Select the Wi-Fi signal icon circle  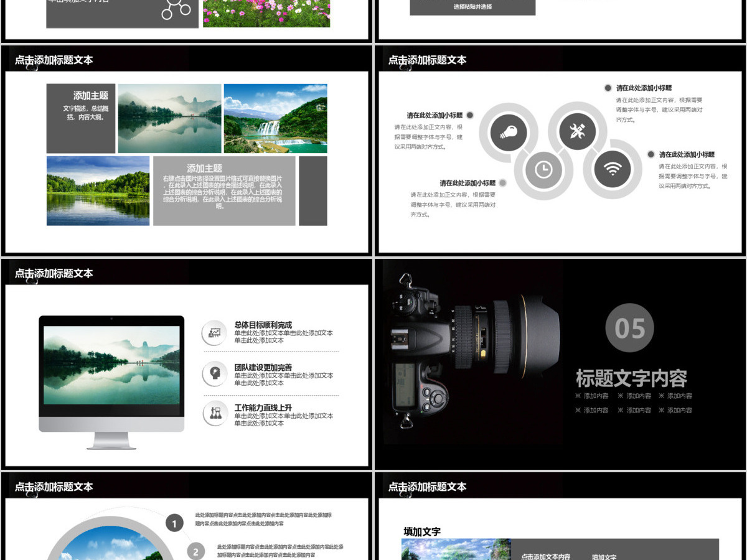point(613,169)
